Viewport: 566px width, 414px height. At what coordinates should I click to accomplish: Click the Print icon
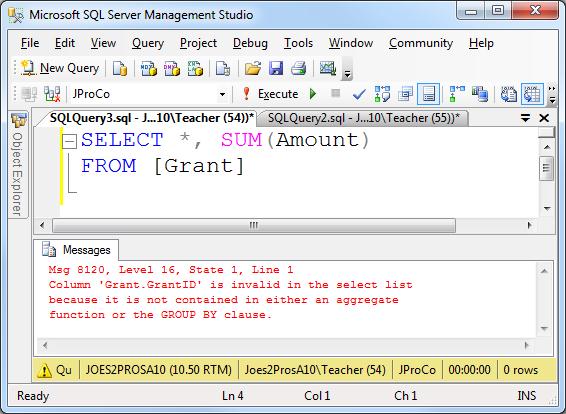click(x=299, y=68)
